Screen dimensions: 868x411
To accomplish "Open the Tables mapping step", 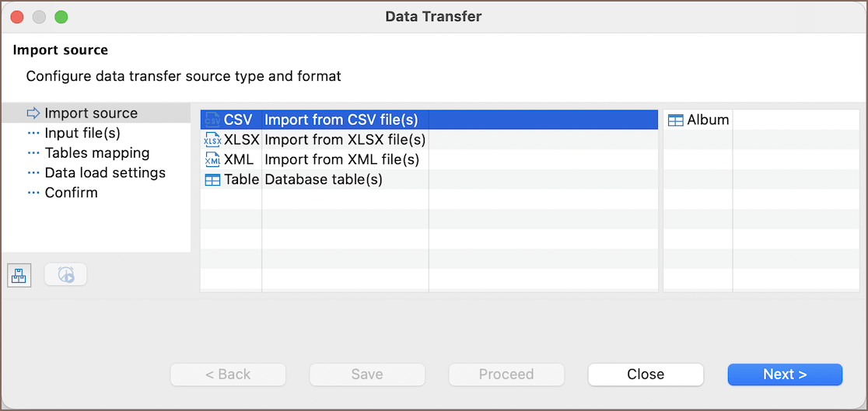I will [x=96, y=153].
